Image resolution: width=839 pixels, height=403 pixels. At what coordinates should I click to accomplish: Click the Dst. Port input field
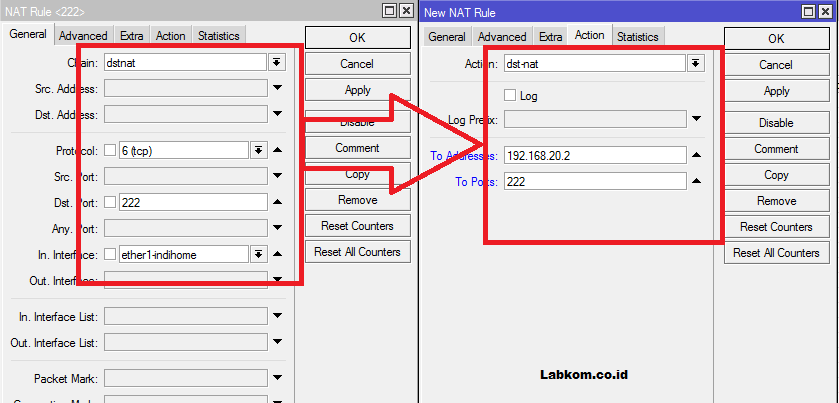[193, 202]
